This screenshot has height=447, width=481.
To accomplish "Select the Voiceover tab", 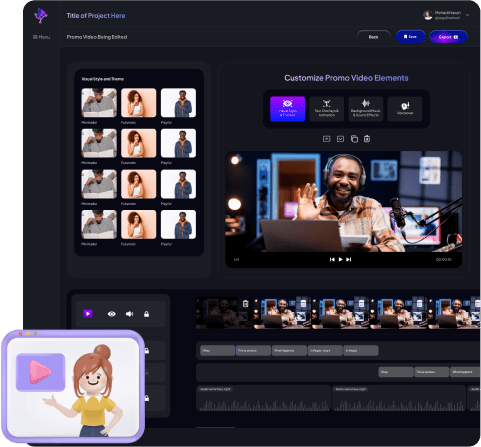I will (x=405, y=109).
